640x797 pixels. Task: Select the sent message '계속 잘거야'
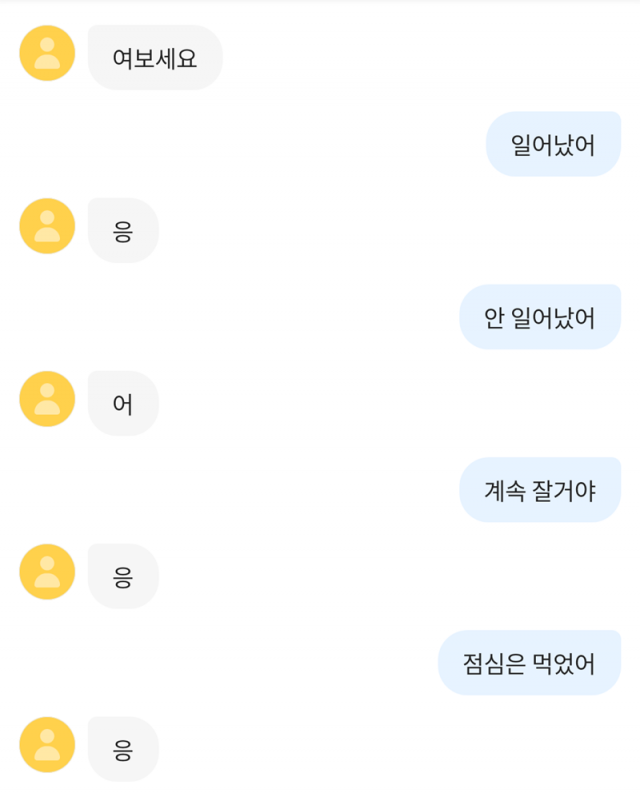point(540,490)
